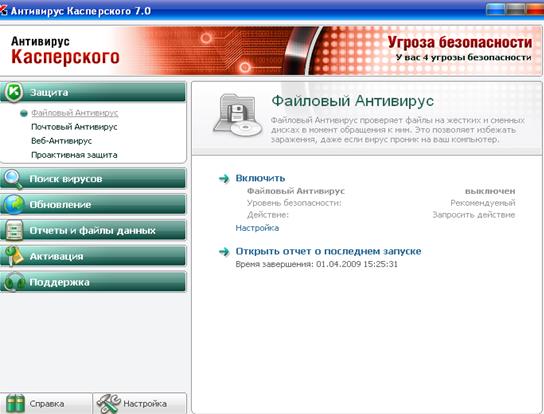This screenshot has height=414, width=544.
Task: Click the key icon for Активация
Action: 14,256
